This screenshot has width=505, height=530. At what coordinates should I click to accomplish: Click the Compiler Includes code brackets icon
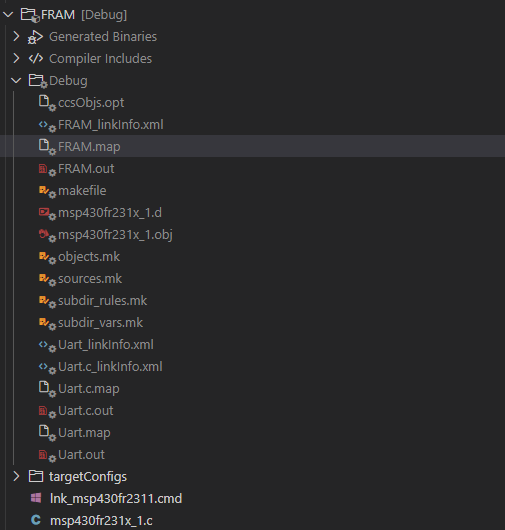pyautogui.click(x=36, y=58)
